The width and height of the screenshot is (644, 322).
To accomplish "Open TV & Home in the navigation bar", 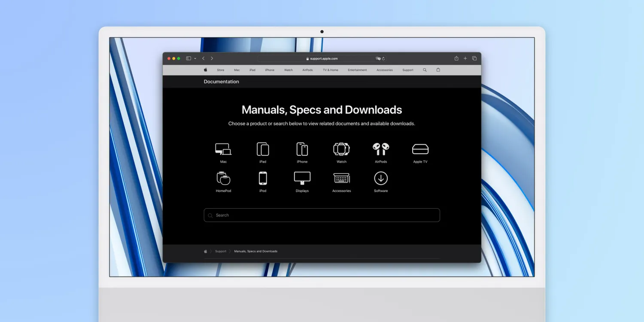I will pos(331,70).
